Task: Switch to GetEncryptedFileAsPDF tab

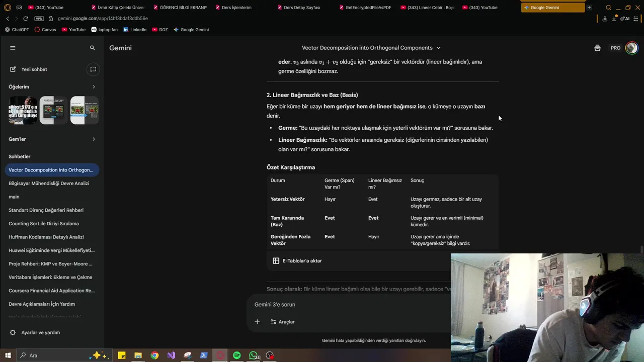Action: [366, 8]
